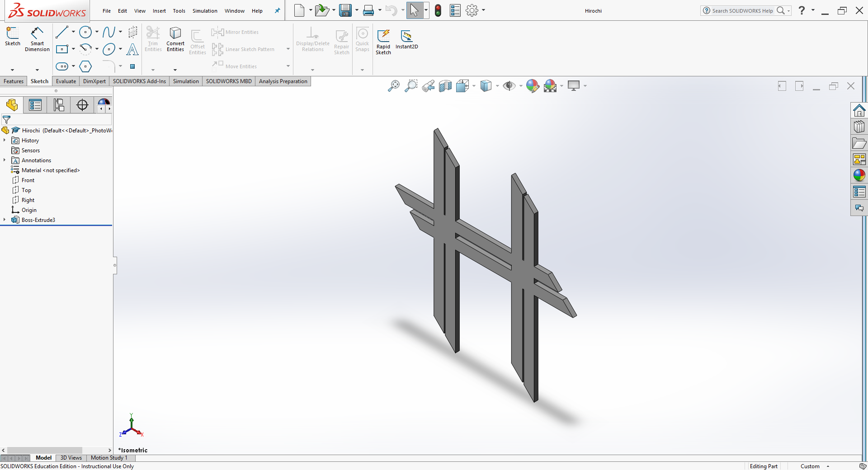
Task: Open the Insert menu
Action: tap(159, 11)
